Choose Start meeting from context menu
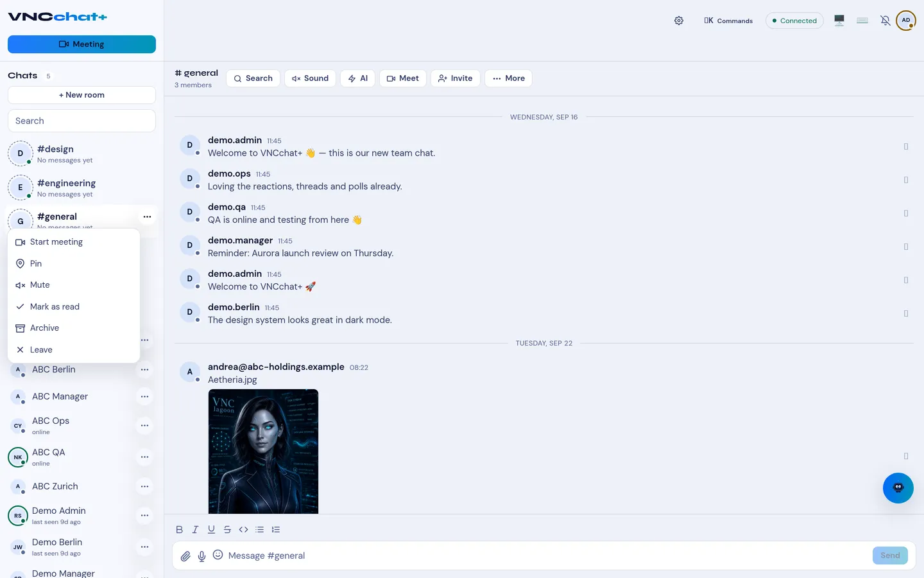924x578 pixels. pos(74,242)
